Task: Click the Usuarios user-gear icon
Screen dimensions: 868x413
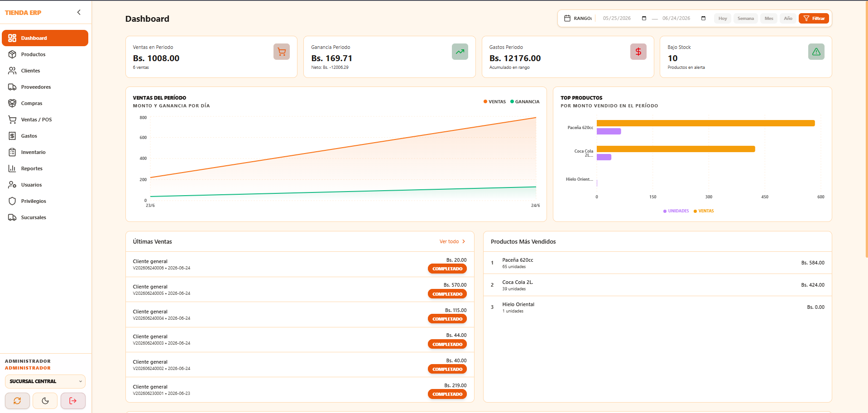Action: tap(12, 185)
